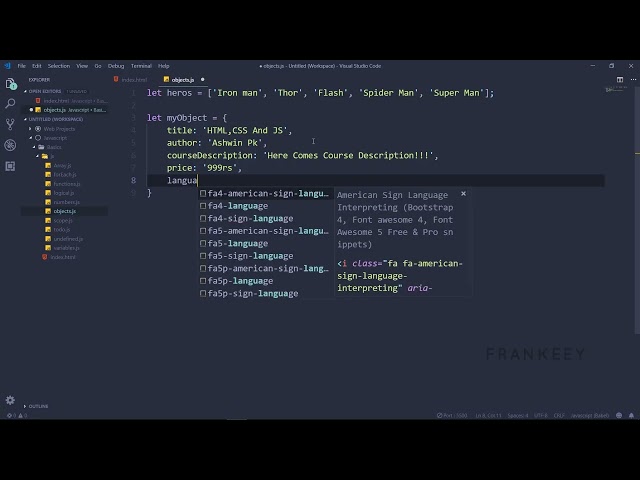Select fa5p-american-sign-language suggestion

pyautogui.click(x=265, y=269)
